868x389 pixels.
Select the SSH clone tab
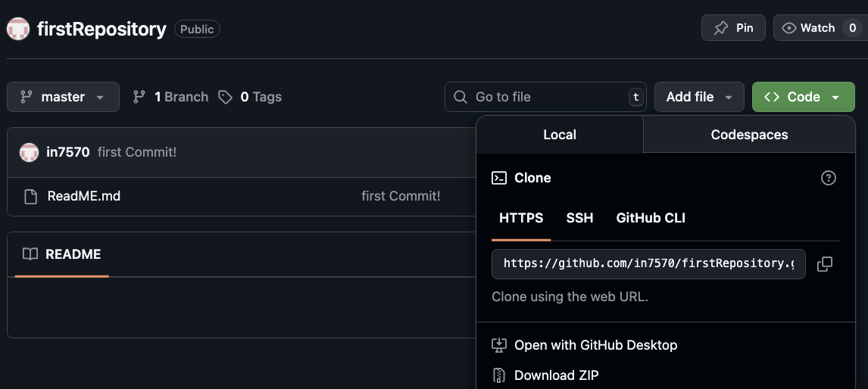tap(579, 218)
